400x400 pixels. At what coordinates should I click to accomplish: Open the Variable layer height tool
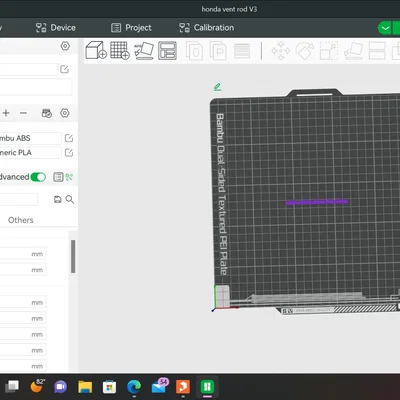(242, 51)
